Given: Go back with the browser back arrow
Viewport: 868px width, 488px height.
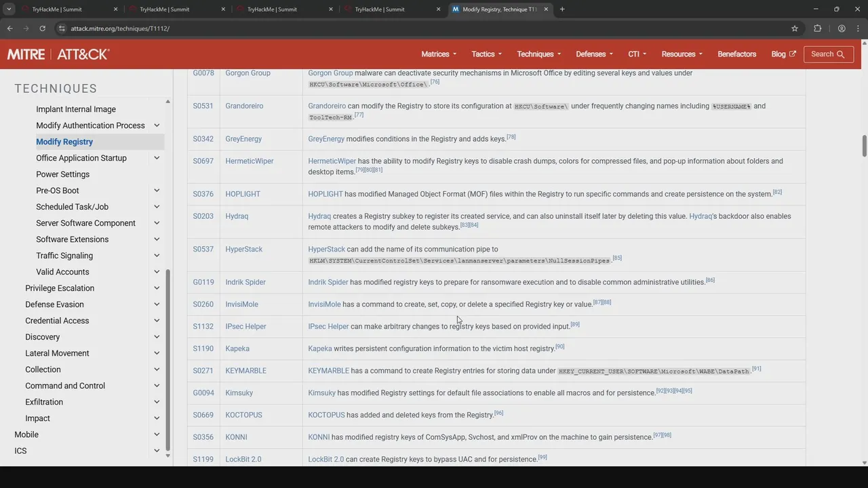Looking at the screenshot, I should coord(9,28).
